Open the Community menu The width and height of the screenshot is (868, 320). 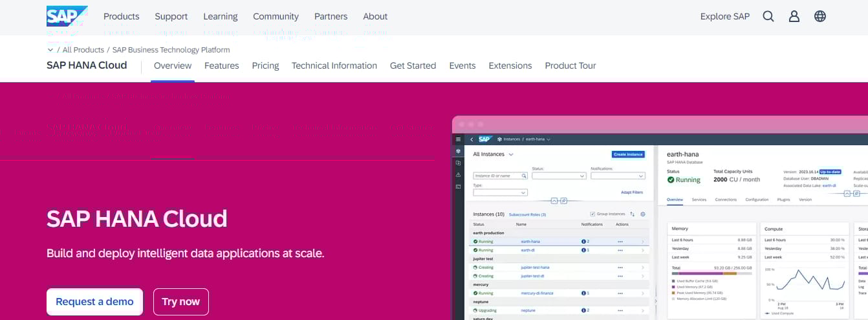[x=276, y=16]
